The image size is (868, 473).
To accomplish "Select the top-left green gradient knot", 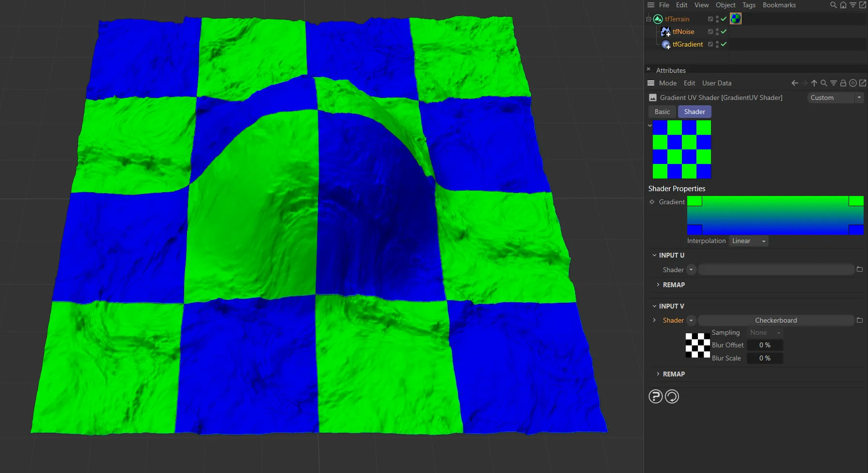I will [694, 201].
